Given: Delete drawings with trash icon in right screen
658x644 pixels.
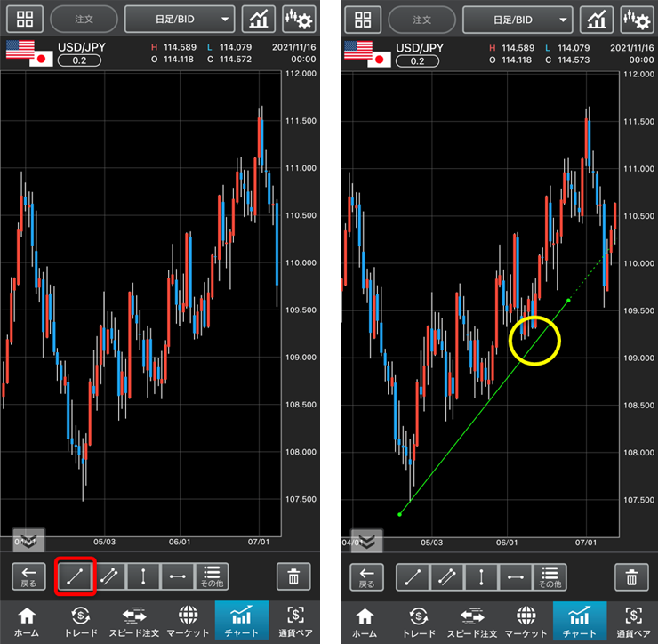Looking at the screenshot, I should coord(631,577).
